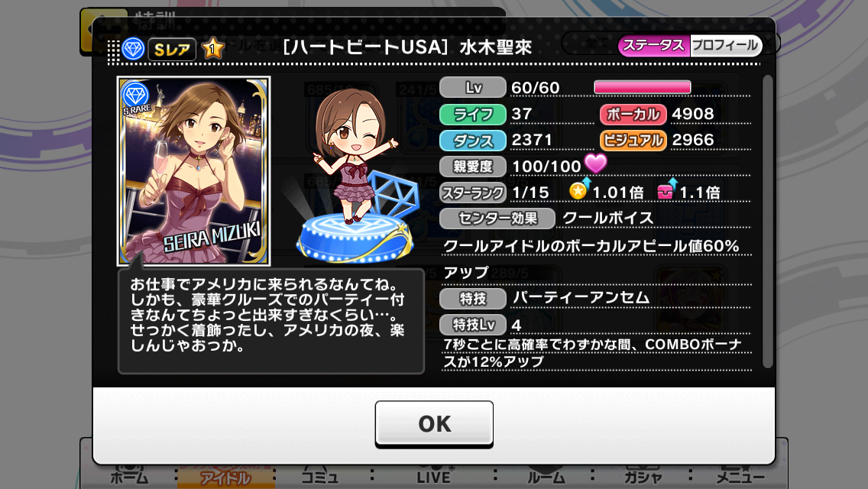Switch to the プロフィール tab
Image resolution: width=868 pixels, height=489 pixels.
point(726,45)
